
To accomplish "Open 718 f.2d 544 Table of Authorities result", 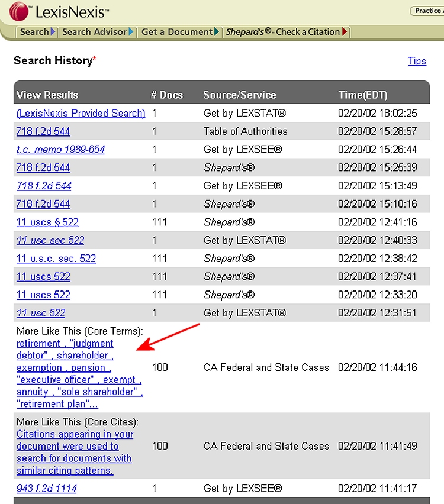I will click(x=43, y=131).
